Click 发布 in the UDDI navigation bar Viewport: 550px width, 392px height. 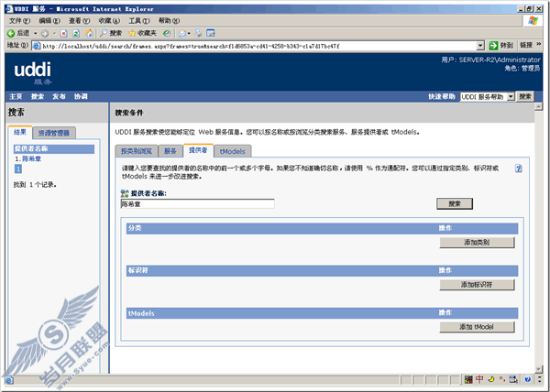coord(59,96)
